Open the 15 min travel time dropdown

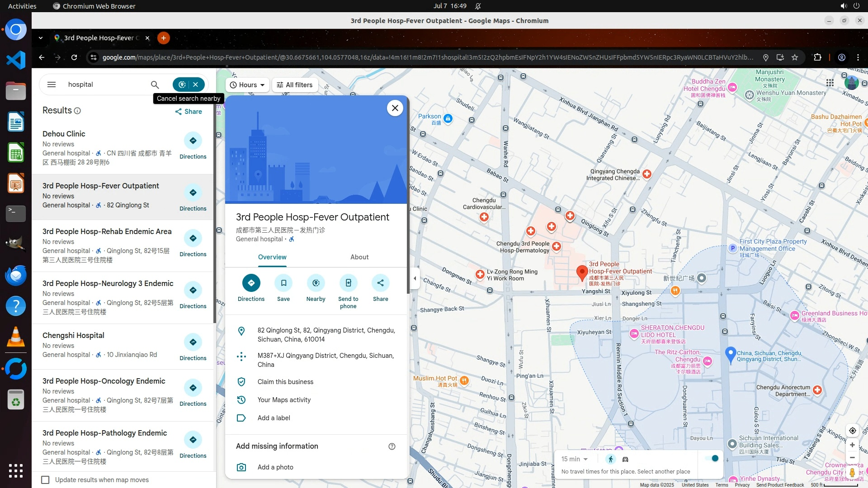575,459
